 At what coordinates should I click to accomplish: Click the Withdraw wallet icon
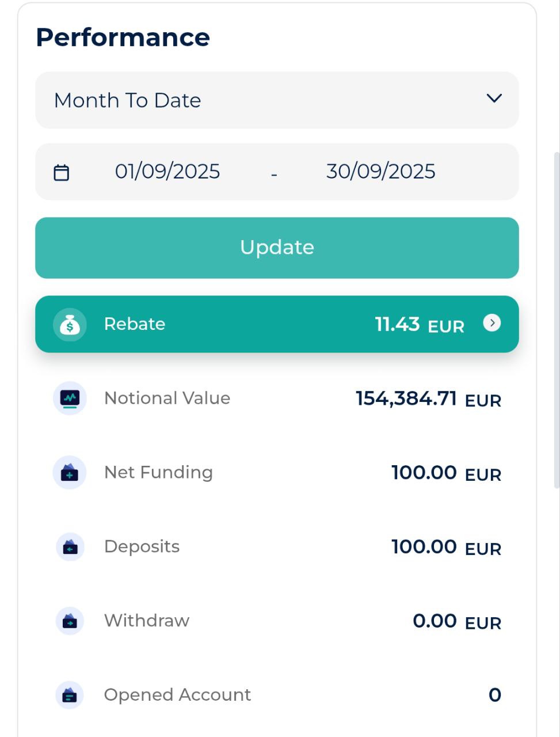click(x=70, y=621)
